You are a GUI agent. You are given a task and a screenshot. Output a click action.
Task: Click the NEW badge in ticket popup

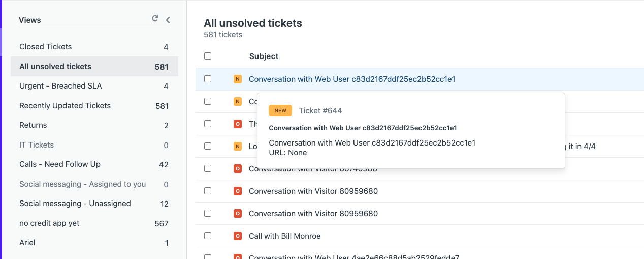[x=280, y=110]
